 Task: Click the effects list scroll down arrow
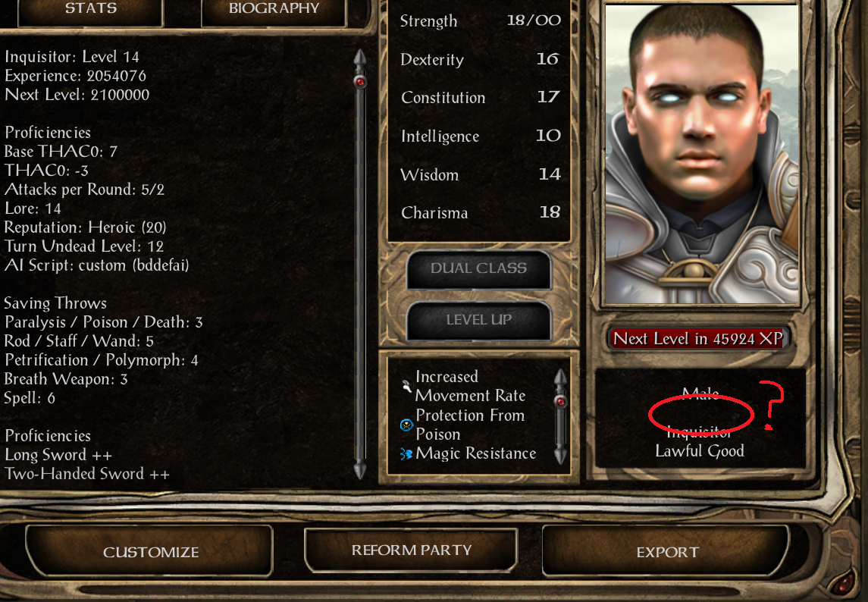(560, 455)
